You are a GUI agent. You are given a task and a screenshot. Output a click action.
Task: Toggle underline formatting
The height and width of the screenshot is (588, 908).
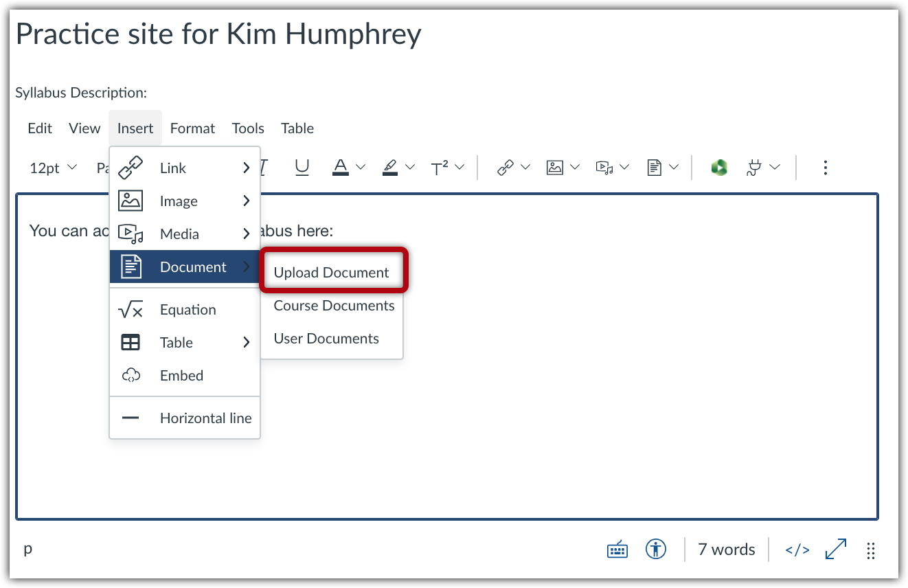point(302,168)
